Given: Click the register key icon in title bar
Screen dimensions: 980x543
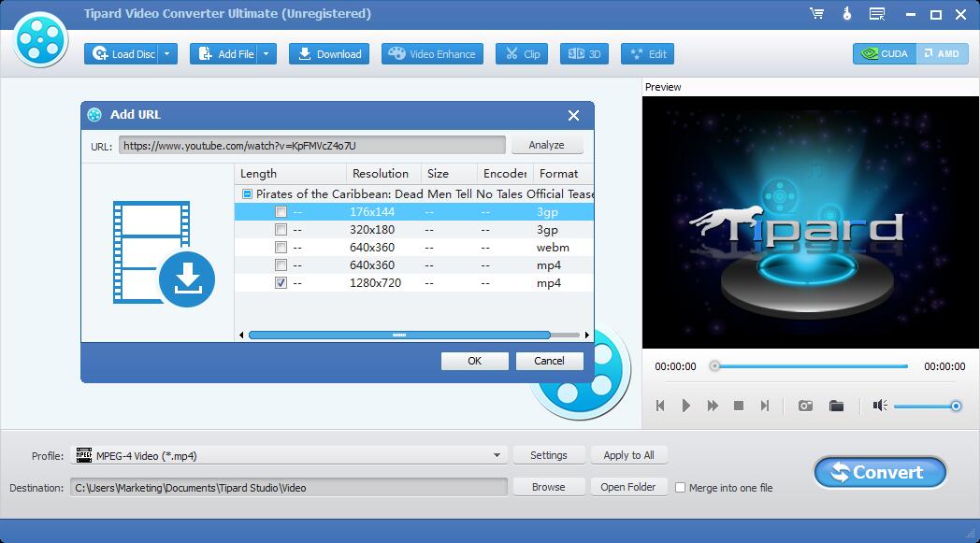Looking at the screenshot, I should coord(847,14).
